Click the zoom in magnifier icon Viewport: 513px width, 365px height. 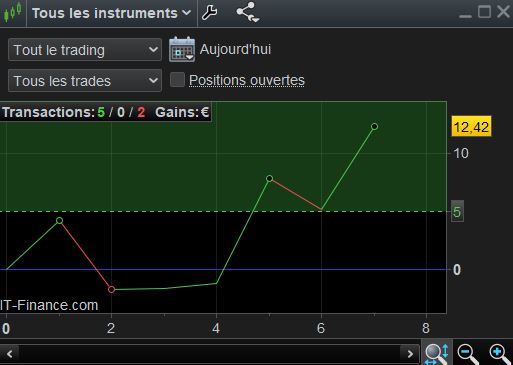(x=499, y=353)
